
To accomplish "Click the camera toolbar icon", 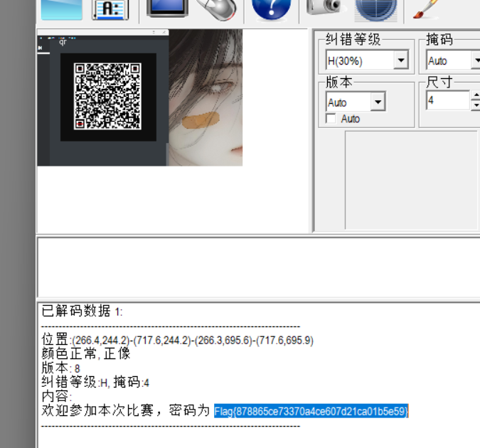I will (324, 6).
